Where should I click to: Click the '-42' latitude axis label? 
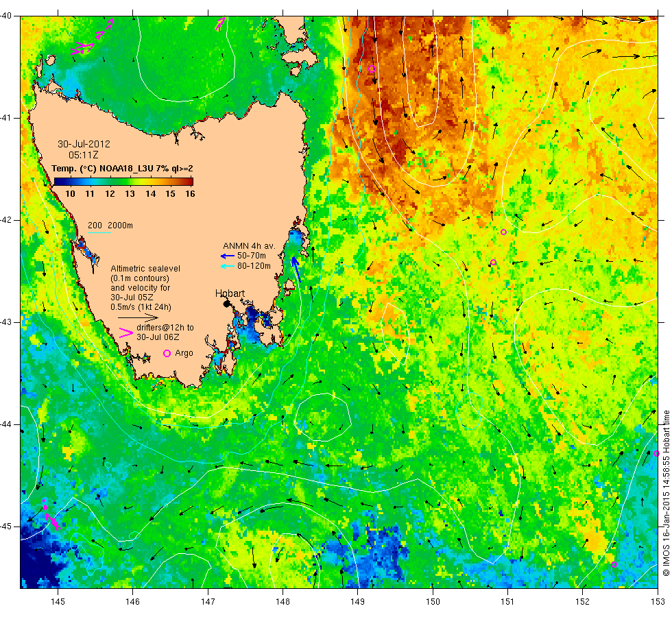(6, 220)
